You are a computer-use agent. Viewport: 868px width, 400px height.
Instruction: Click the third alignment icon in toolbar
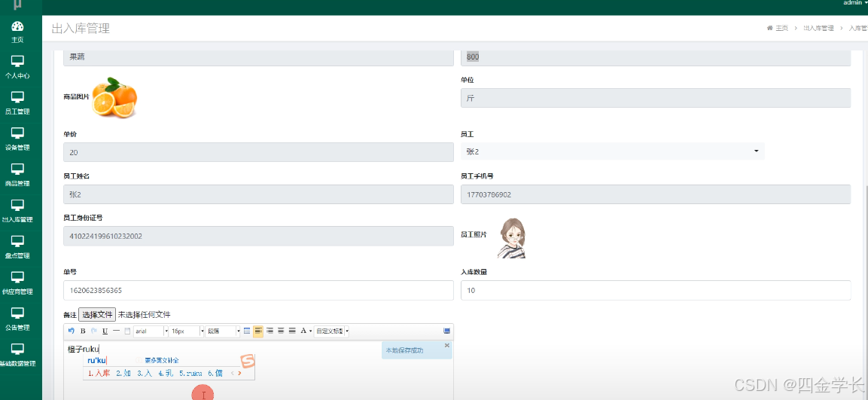[282, 331]
